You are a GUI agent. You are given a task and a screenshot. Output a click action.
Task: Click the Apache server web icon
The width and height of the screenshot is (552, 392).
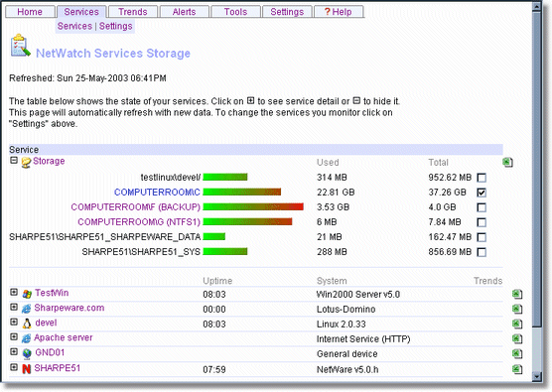point(27,338)
